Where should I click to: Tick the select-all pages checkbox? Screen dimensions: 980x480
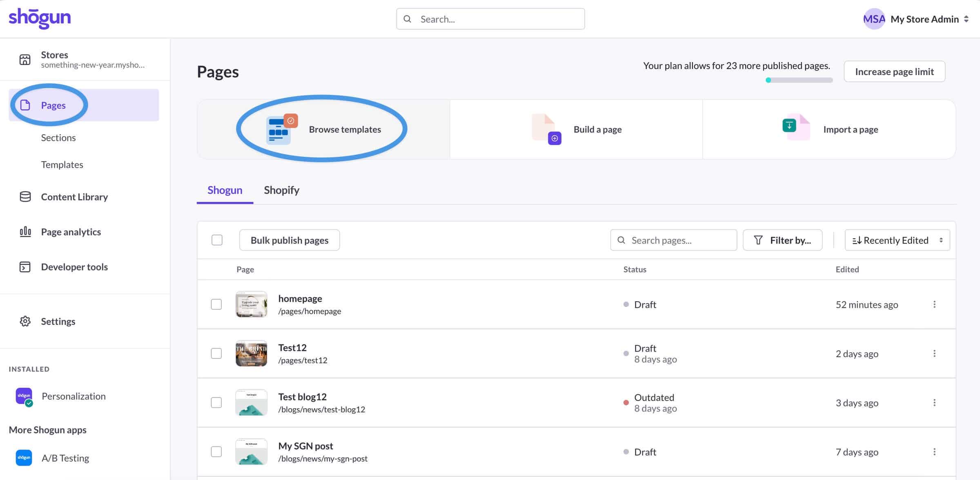coord(217,240)
